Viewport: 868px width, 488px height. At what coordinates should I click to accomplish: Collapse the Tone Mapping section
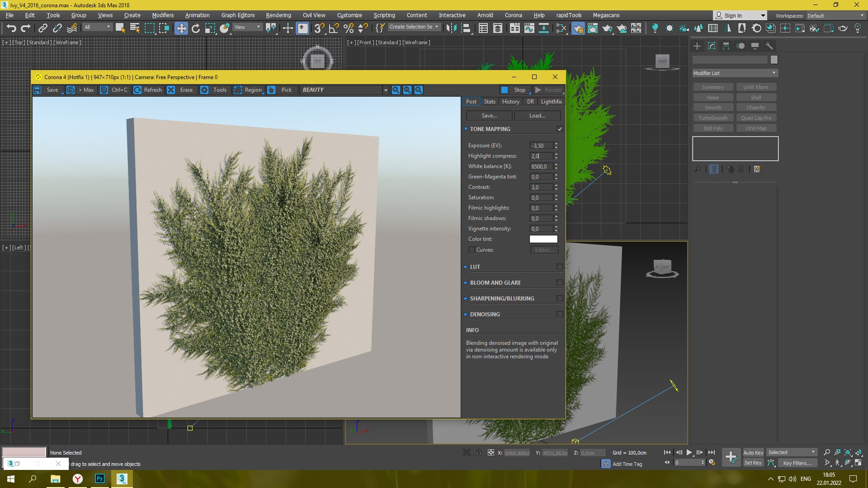coord(466,129)
